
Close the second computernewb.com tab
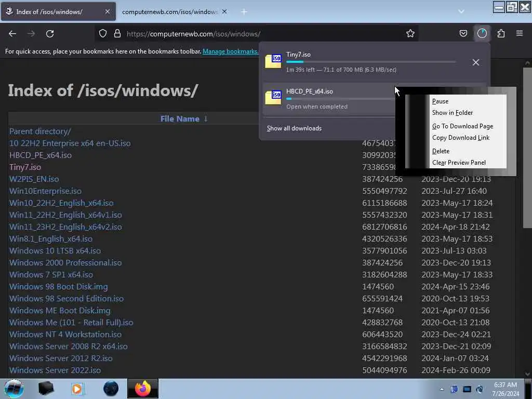pyautogui.click(x=224, y=11)
